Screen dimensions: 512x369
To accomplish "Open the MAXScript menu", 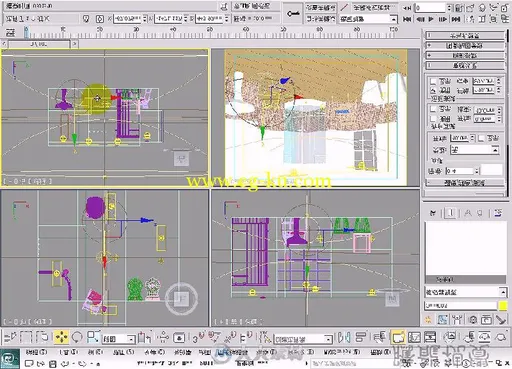I will [x=341, y=352].
